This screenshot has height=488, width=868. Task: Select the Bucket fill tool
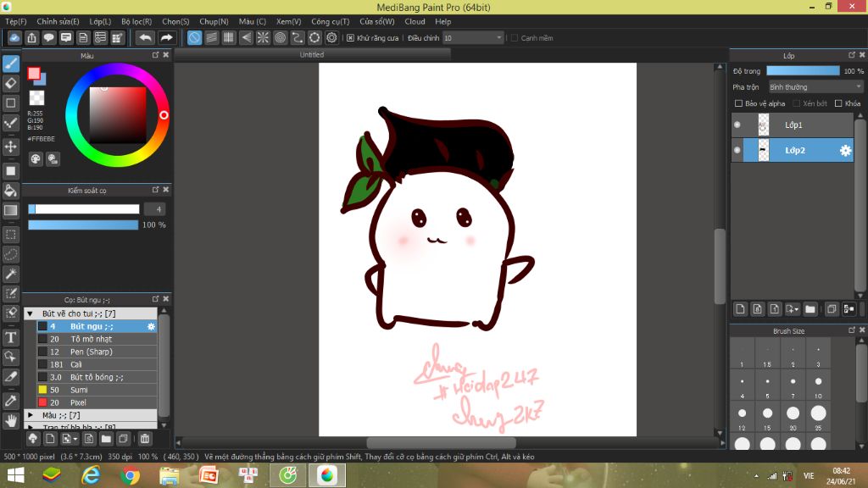[10, 191]
